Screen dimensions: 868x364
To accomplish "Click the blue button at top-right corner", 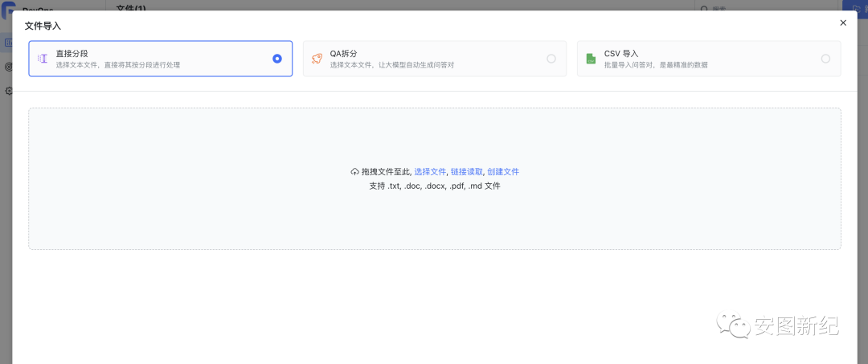I will [854, 8].
